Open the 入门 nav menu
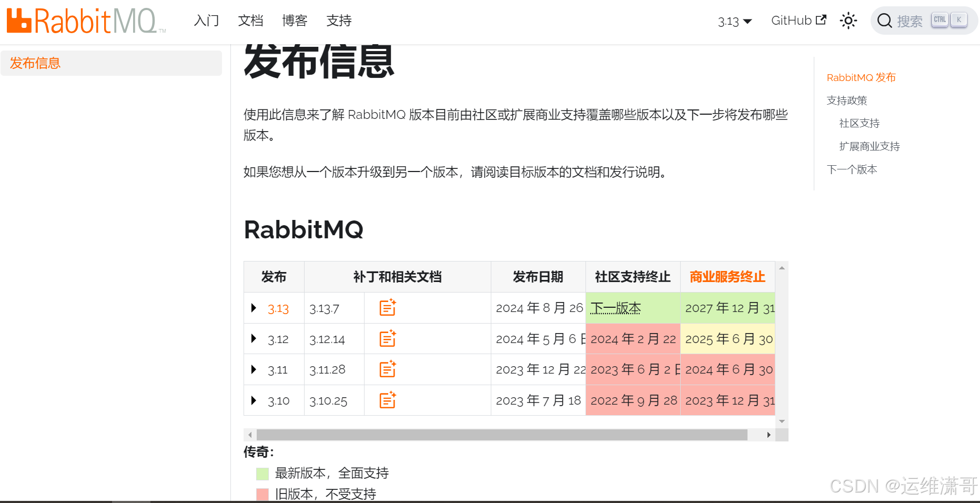 tap(206, 21)
